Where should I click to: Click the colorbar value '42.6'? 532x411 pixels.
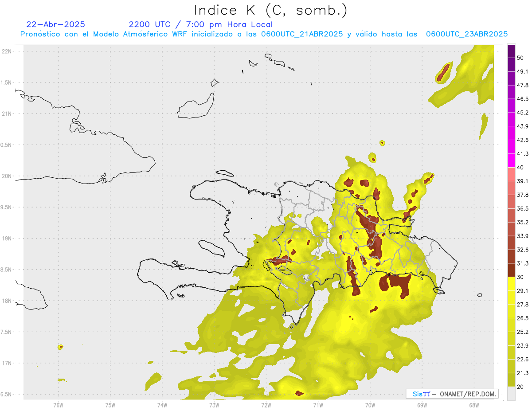(x=523, y=140)
